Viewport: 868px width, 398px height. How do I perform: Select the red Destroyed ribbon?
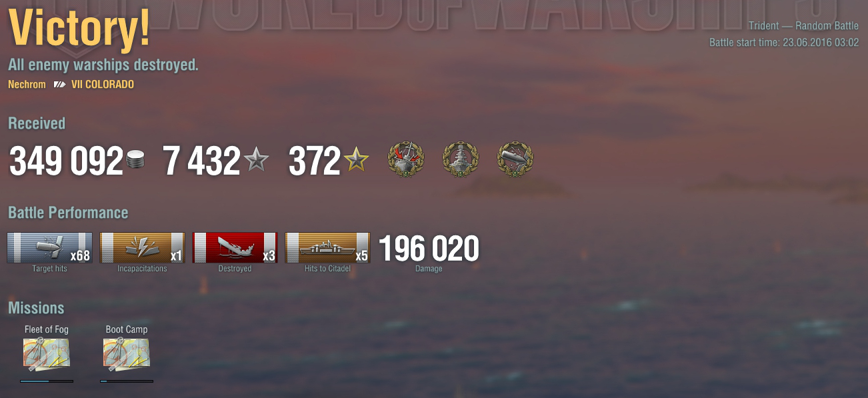[235, 248]
